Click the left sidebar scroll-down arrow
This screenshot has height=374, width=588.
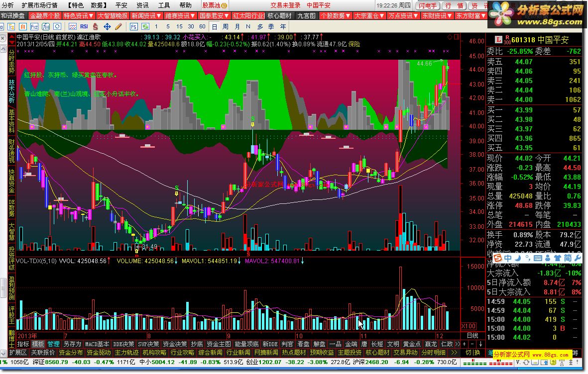pos(3,353)
